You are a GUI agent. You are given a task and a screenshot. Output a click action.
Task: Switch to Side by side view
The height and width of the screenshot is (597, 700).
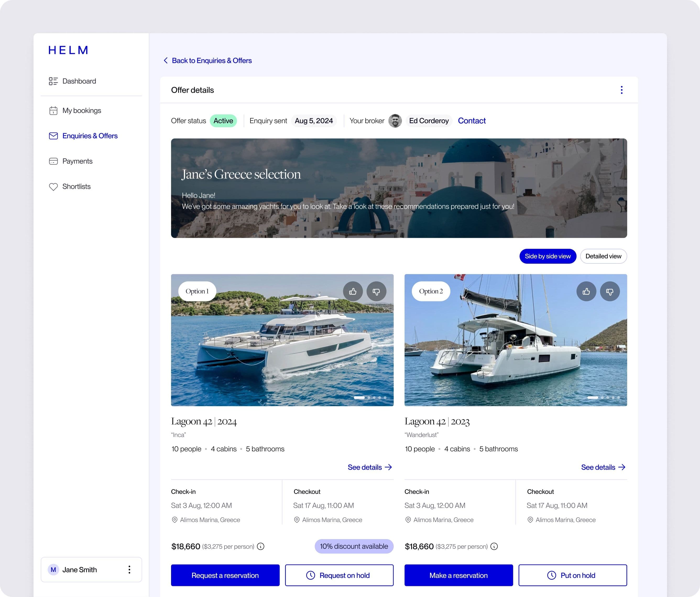click(x=547, y=256)
